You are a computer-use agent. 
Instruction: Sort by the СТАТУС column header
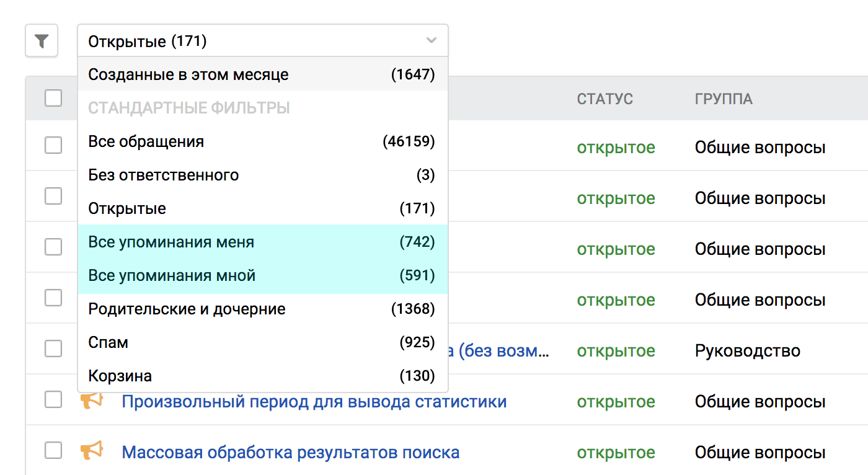point(604,99)
